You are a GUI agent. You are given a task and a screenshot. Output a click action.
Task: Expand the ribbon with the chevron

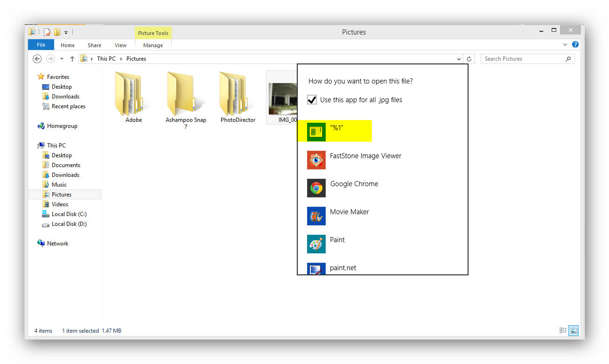pyautogui.click(x=565, y=45)
